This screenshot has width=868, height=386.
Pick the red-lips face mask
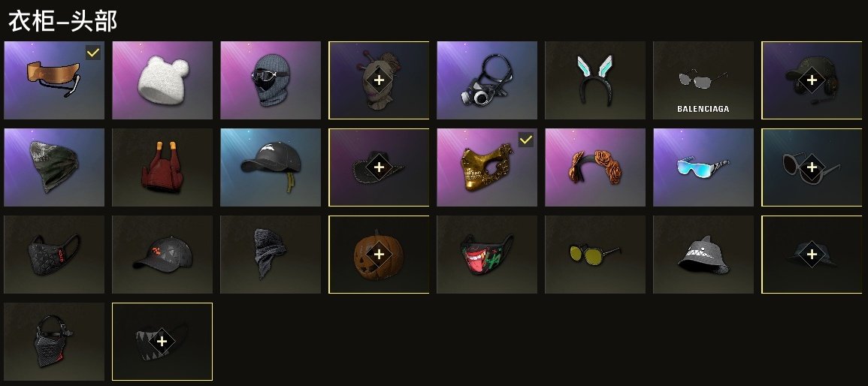[487, 255]
